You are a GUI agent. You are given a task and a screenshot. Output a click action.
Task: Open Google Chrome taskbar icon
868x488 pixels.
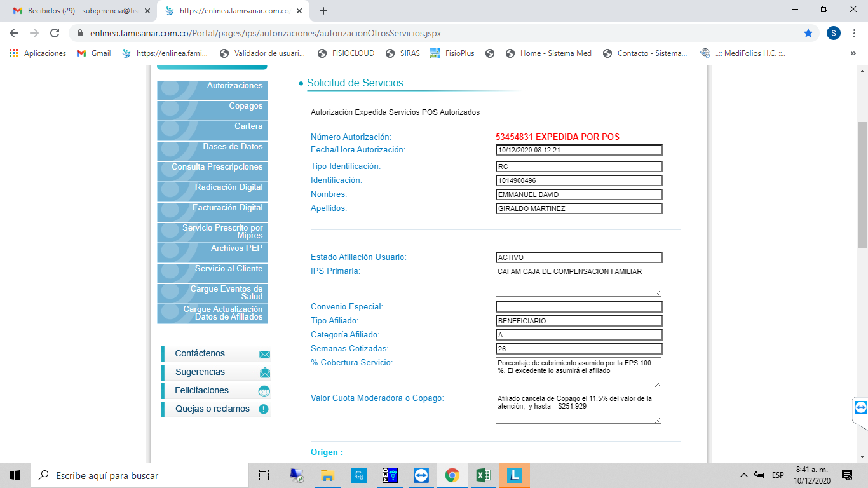pos(452,475)
